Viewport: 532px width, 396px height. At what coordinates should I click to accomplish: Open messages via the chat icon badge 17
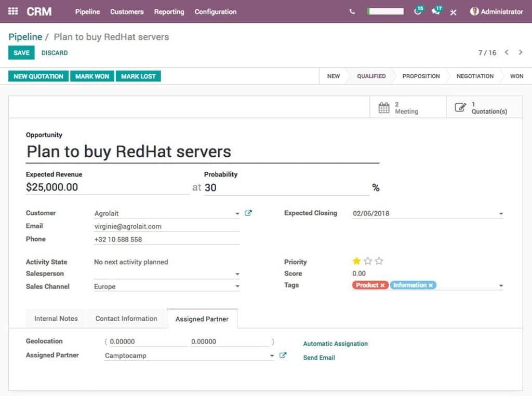coord(436,12)
